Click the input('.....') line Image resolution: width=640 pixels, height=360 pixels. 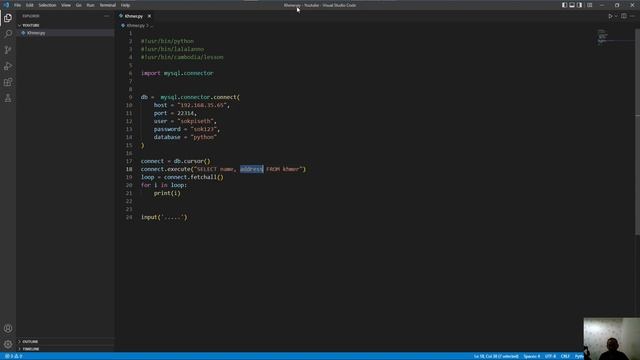coord(164,217)
